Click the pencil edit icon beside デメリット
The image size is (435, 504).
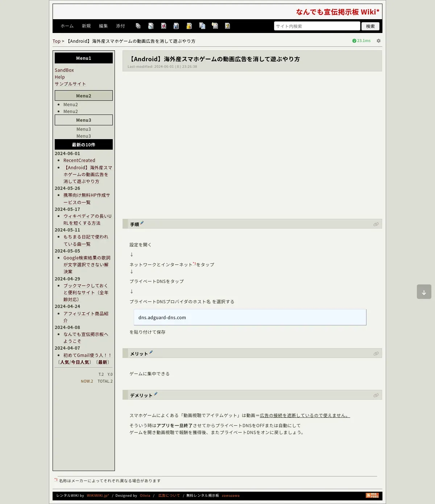click(x=156, y=394)
